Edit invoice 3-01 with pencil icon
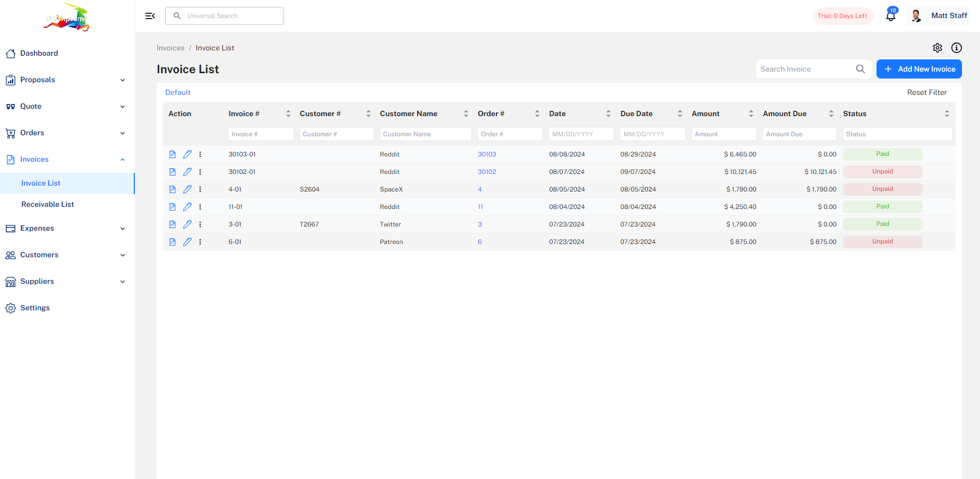The height and width of the screenshot is (479, 980). pos(187,224)
